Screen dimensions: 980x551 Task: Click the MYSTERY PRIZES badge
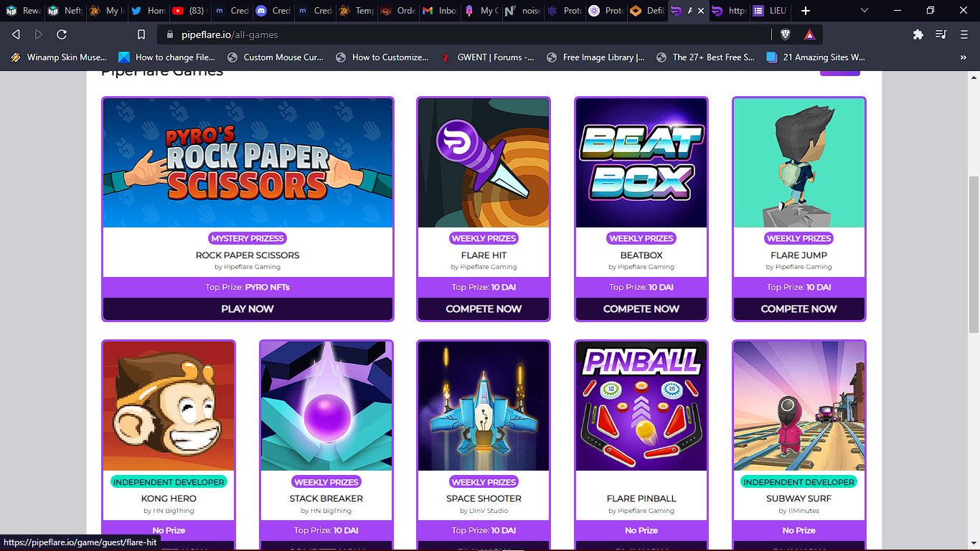[248, 238]
